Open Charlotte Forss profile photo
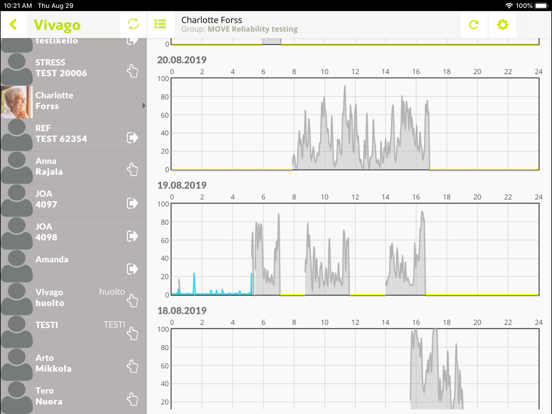 17,102
